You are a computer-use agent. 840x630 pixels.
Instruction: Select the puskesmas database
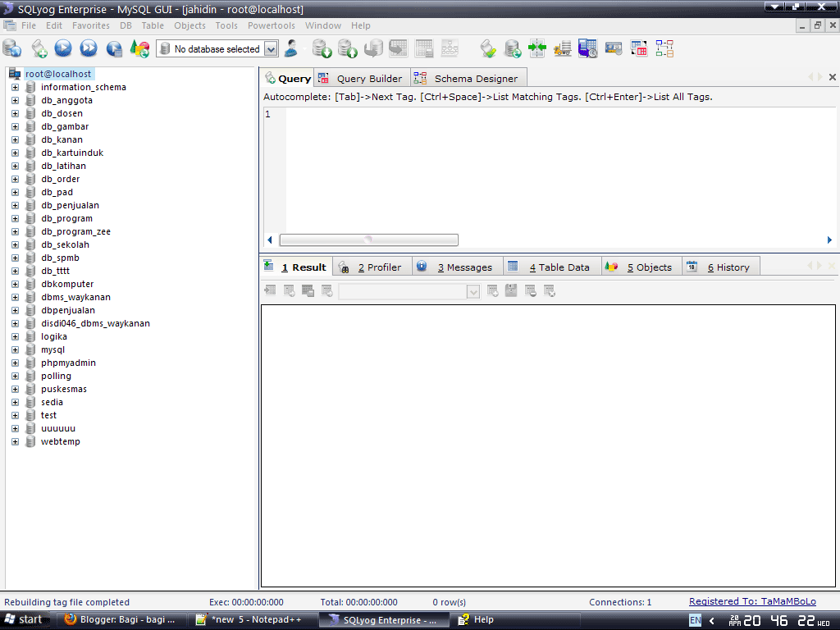(64, 389)
